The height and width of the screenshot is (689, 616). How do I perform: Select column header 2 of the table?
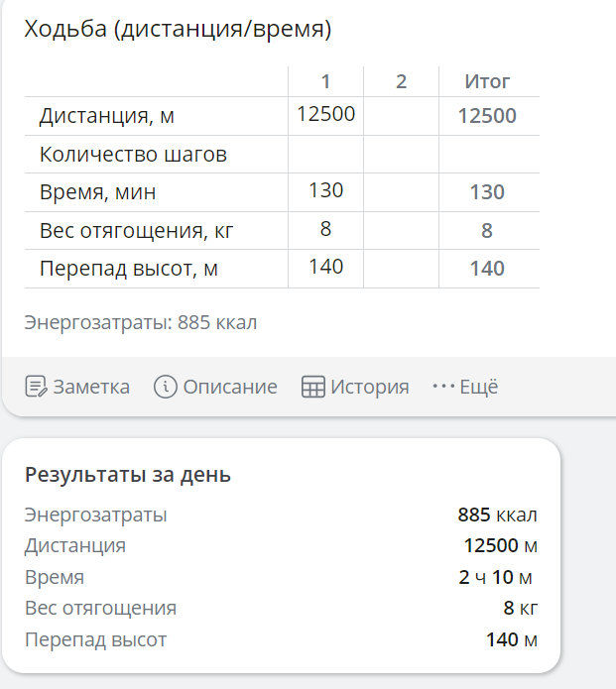401,81
